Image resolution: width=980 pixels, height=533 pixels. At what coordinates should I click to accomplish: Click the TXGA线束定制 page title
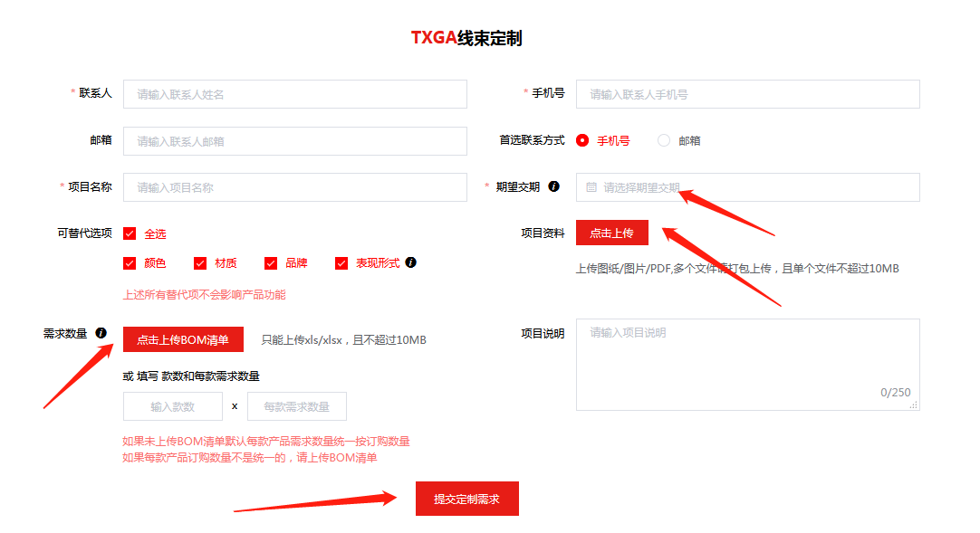pyautogui.click(x=466, y=38)
